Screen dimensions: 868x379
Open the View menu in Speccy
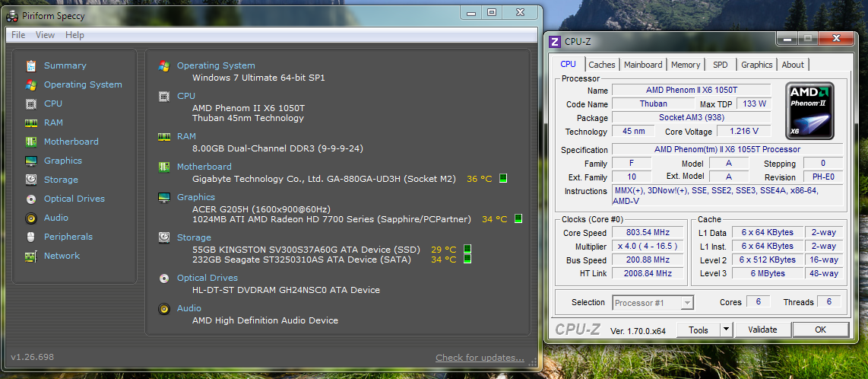(x=45, y=35)
